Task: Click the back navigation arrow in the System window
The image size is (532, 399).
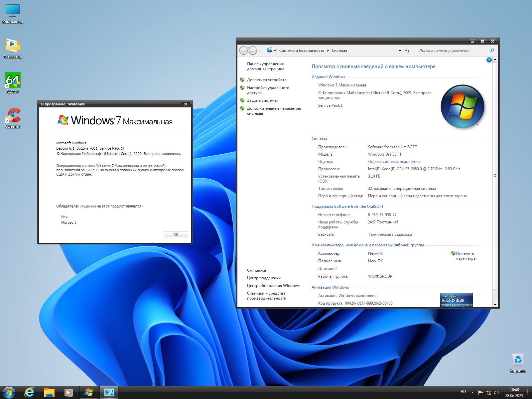Action: pyautogui.click(x=243, y=51)
